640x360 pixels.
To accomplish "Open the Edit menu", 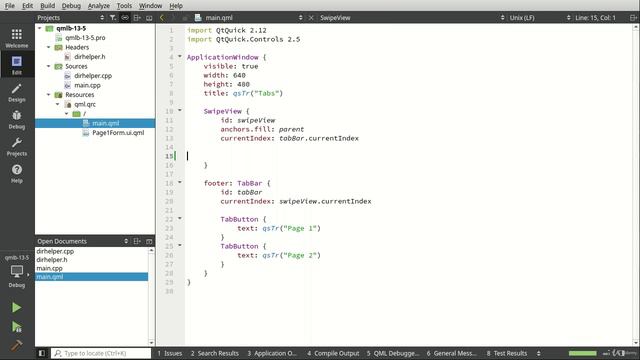I will click(27, 6).
